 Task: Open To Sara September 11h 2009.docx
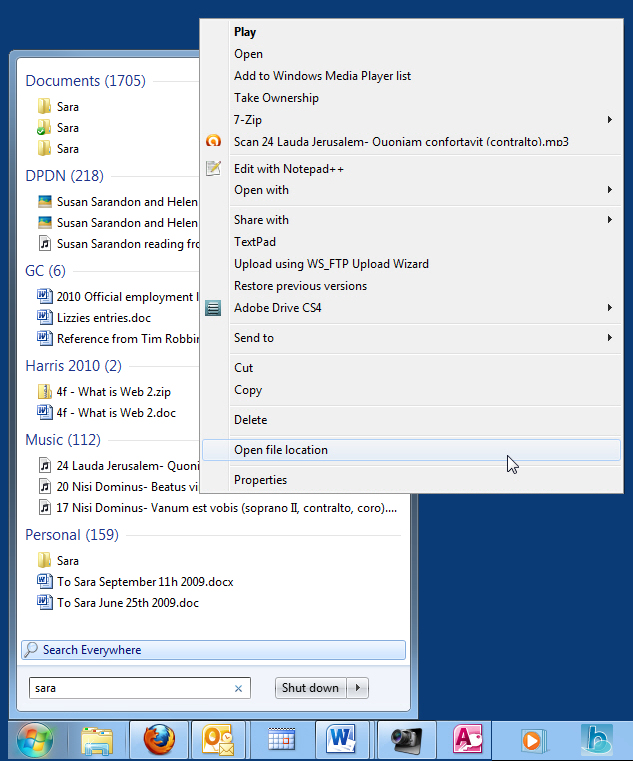135,581
